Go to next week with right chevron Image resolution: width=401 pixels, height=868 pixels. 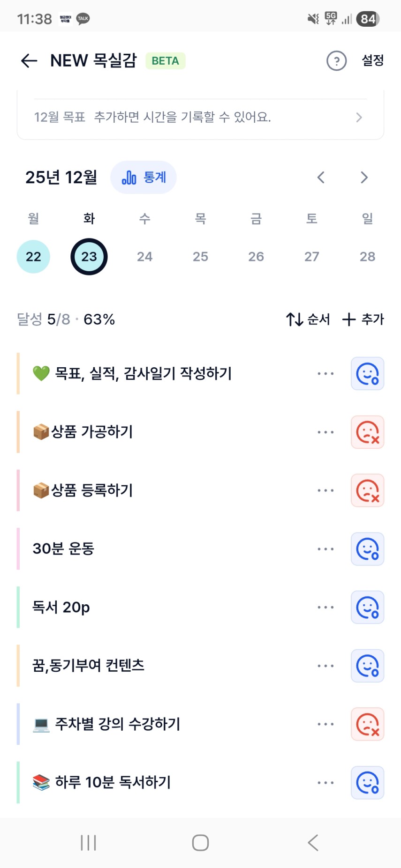(364, 178)
